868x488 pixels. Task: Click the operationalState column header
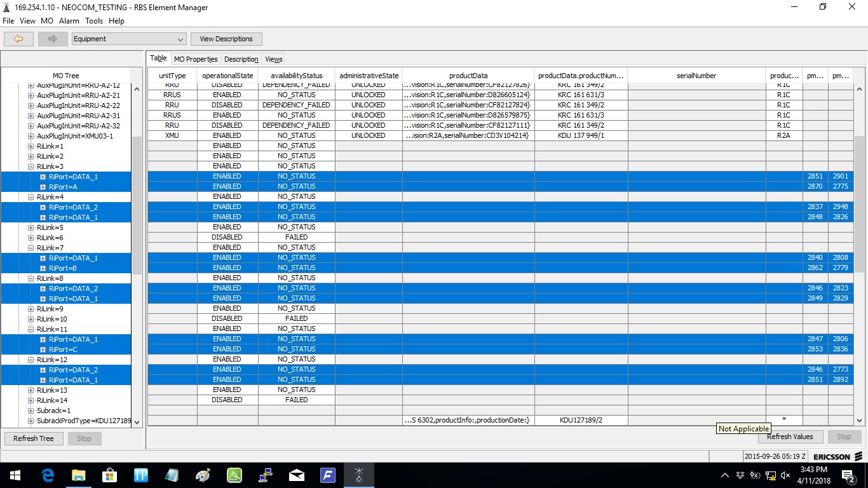coord(227,76)
